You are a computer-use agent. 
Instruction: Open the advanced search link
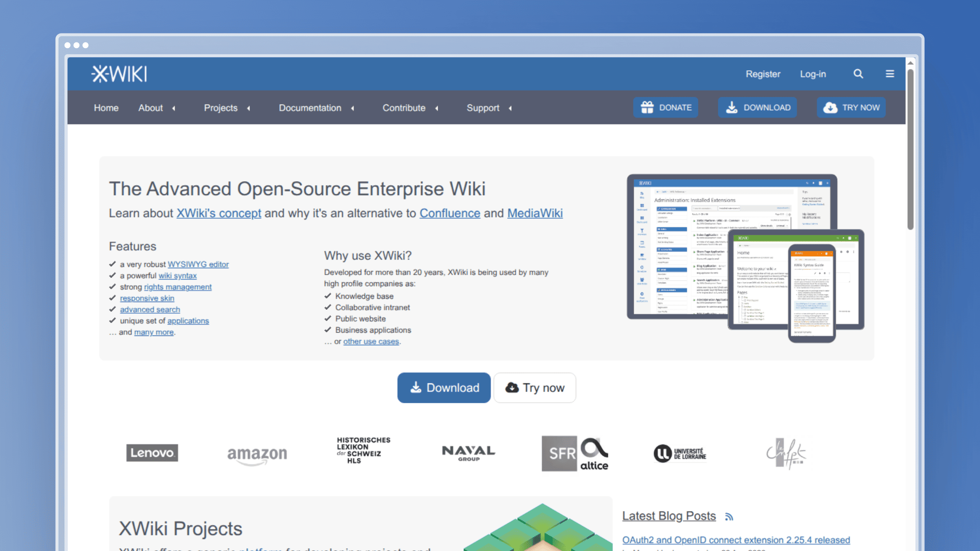pos(150,310)
